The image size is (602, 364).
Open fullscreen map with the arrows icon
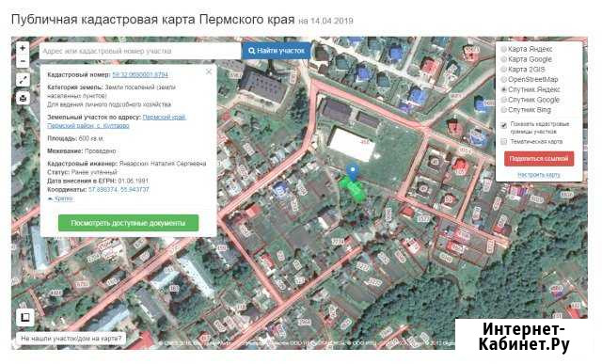click(23, 80)
